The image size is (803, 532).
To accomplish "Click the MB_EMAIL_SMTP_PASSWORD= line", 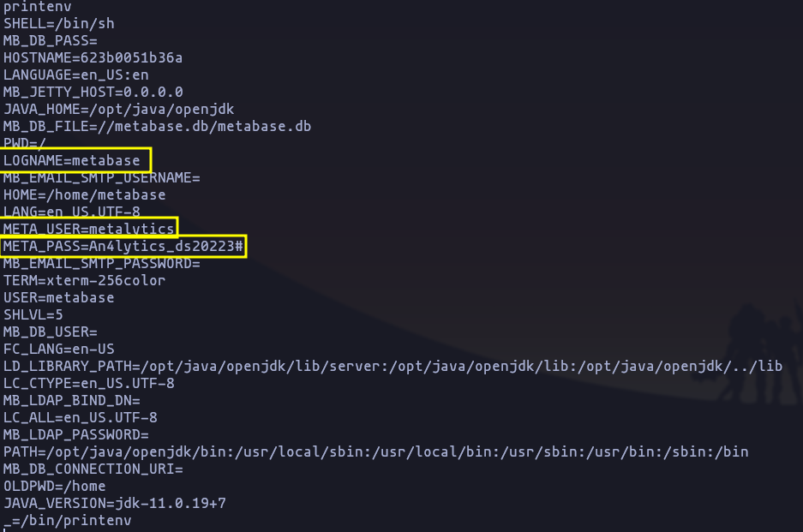I will tap(101, 263).
